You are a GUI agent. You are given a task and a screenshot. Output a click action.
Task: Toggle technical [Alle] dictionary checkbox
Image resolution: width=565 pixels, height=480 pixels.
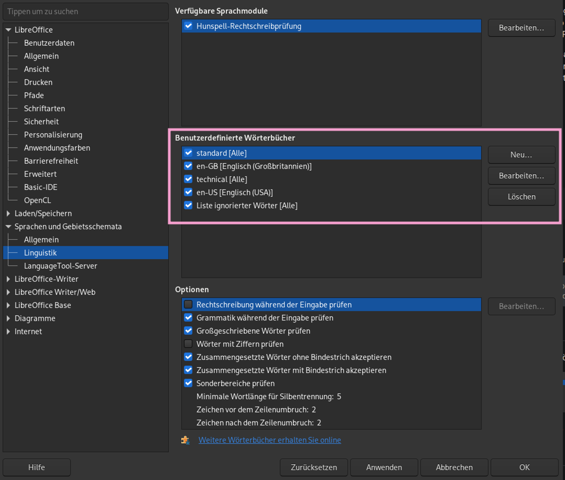pos(188,179)
